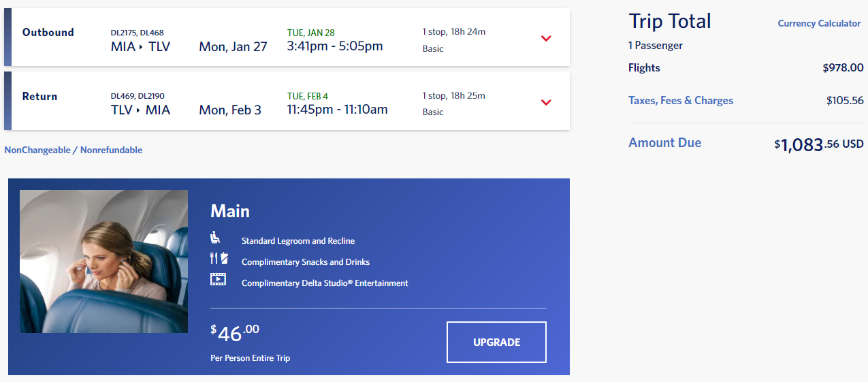Viewport: 868px width, 382px height.
Task: Open the Taxes, Fees & Charges link
Action: (x=681, y=100)
